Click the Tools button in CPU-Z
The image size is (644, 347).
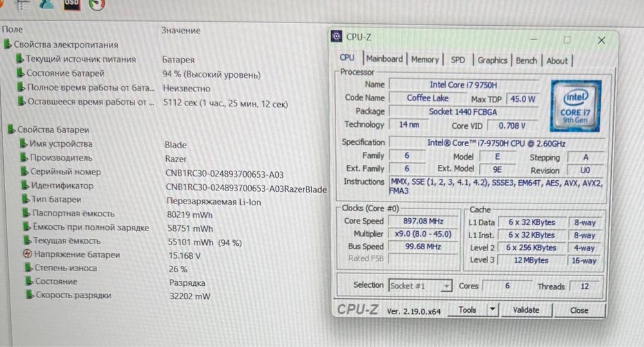click(x=468, y=310)
